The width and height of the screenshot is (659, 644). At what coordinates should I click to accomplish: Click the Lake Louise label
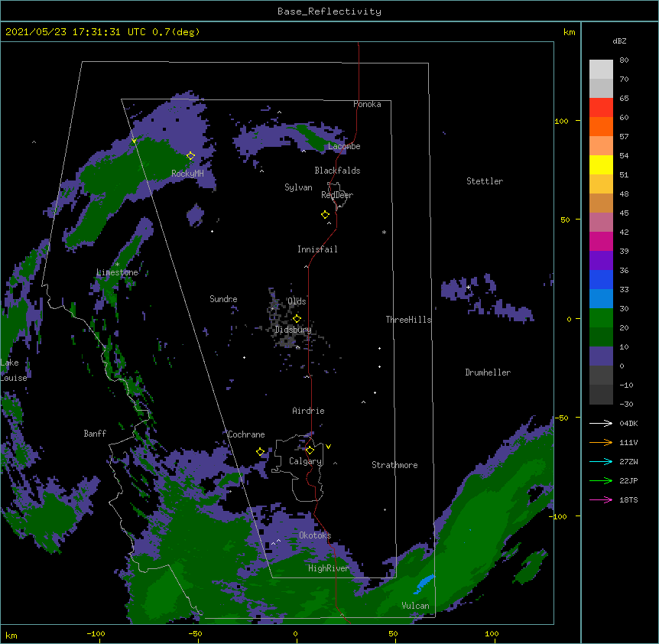pos(13,370)
